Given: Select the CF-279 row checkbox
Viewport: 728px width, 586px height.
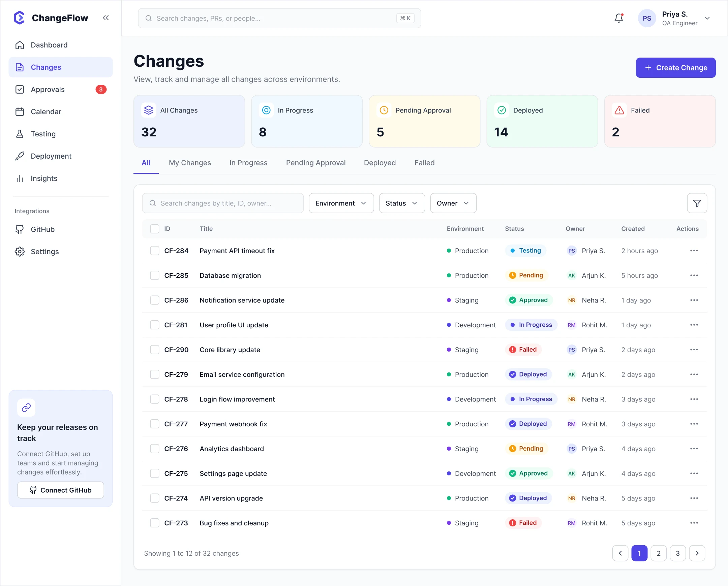Looking at the screenshot, I should pyautogui.click(x=154, y=375).
